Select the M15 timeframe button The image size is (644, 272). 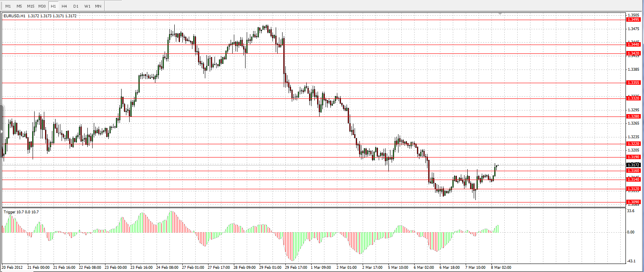click(x=31, y=6)
